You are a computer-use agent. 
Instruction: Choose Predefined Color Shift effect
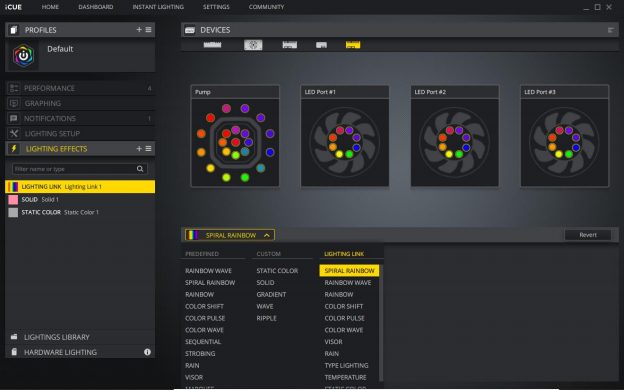tap(204, 306)
